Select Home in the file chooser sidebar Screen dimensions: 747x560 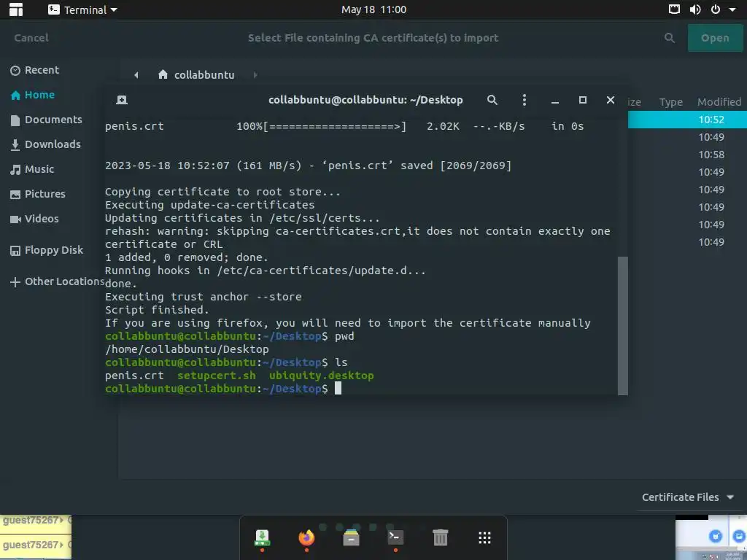[x=33, y=95]
